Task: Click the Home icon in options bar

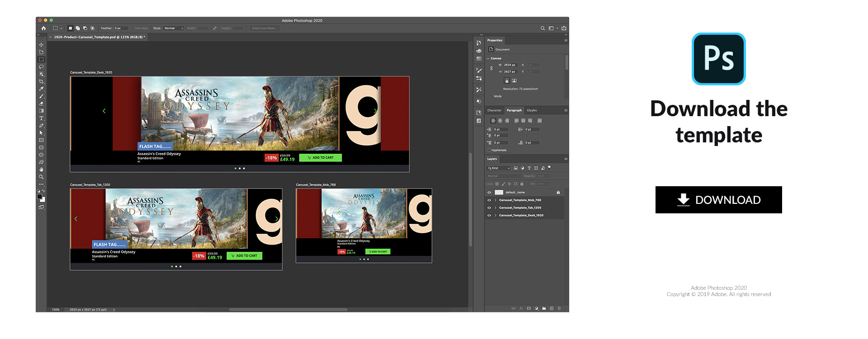Action: (x=43, y=28)
